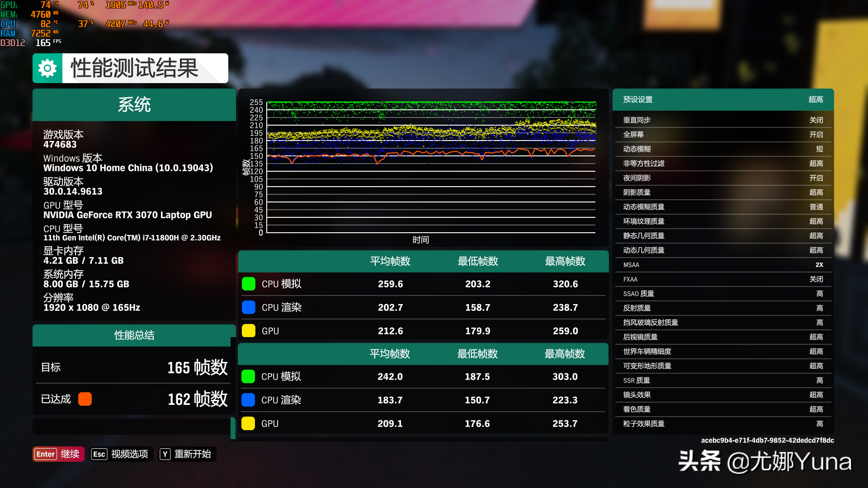Viewport: 868px width, 488px height.
Task: Click the D3D12 165 FPS overlay readout
Action: coord(31,43)
